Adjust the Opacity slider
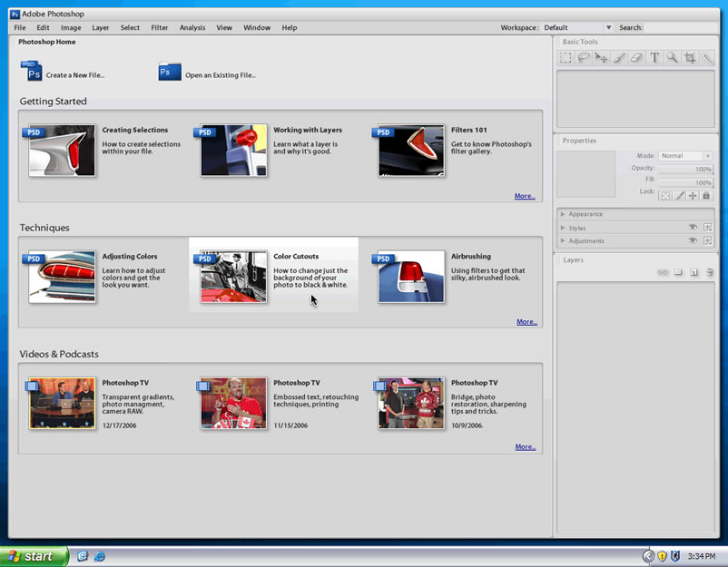 tap(685, 169)
